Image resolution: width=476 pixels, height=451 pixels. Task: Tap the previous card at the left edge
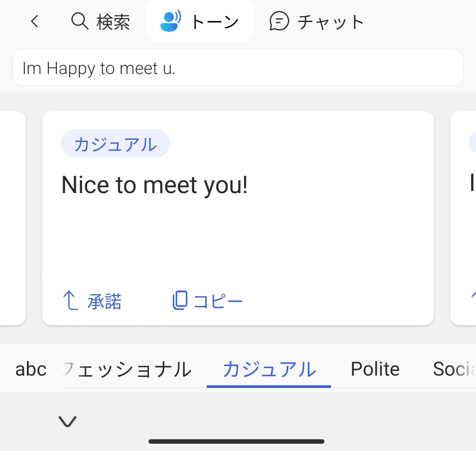pyautogui.click(x=12, y=218)
